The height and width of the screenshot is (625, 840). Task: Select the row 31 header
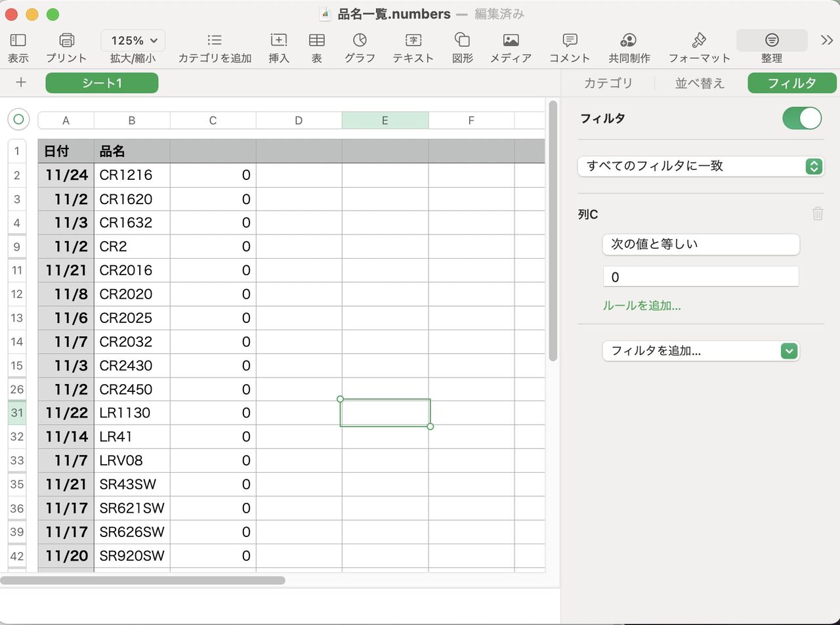coord(17,413)
